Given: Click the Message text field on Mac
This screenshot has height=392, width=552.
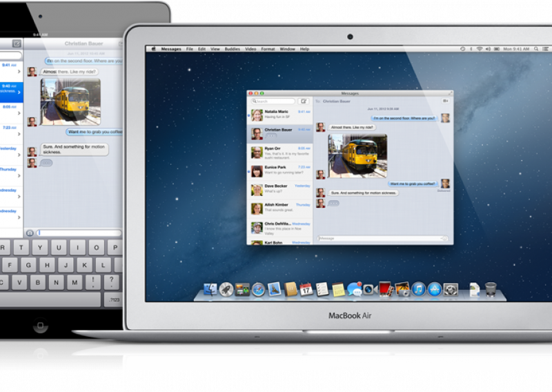Looking at the screenshot, I should pyautogui.click(x=382, y=238).
